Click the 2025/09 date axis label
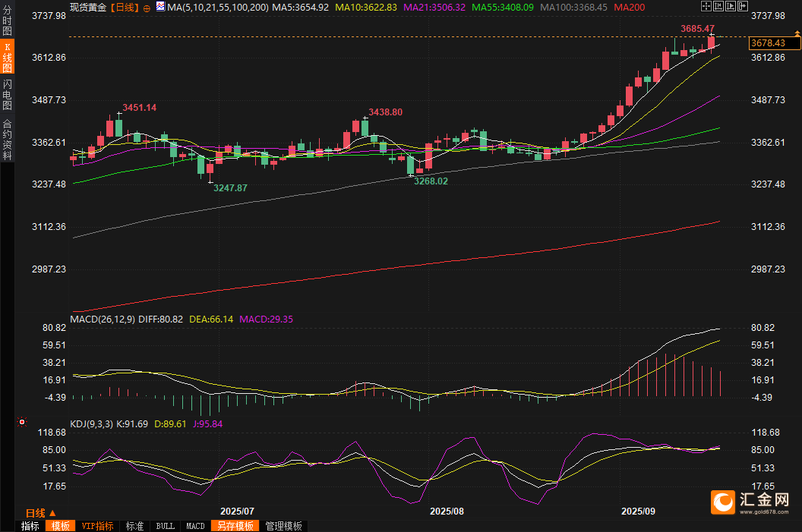 (x=638, y=511)
